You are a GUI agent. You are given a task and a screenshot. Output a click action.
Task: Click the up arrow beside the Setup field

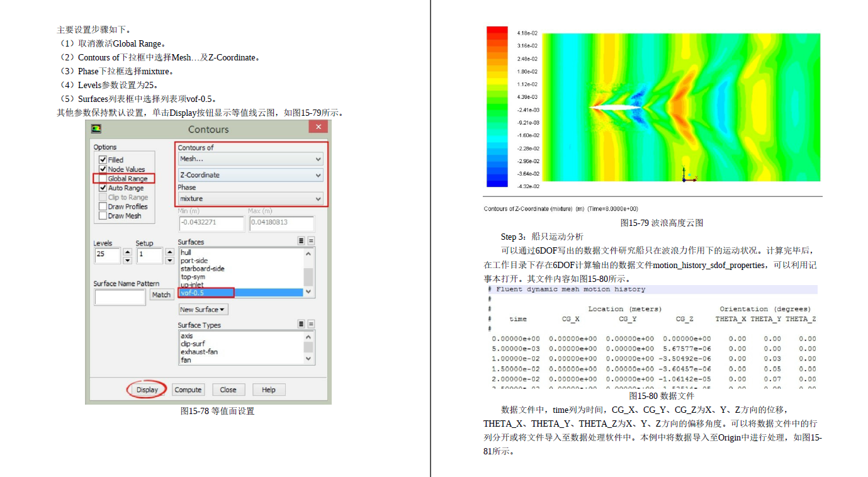click(x=169, y=250)
